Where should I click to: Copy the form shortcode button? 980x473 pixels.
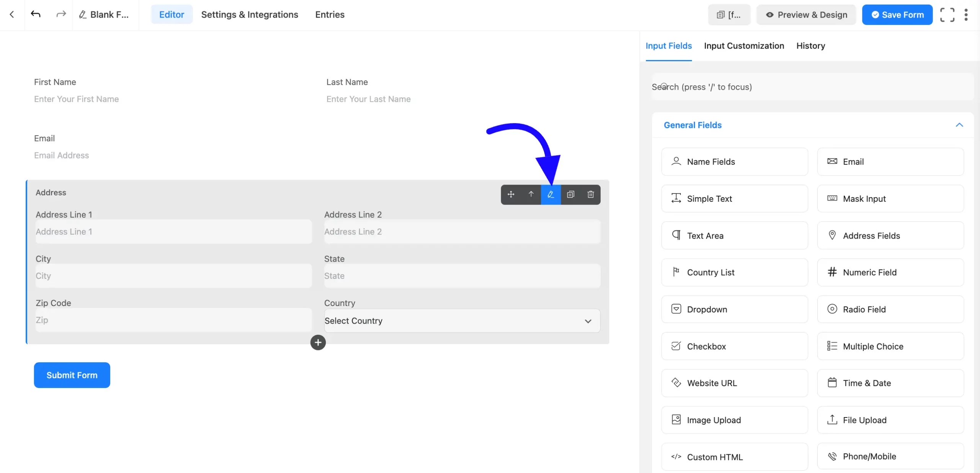click(729, 15)
